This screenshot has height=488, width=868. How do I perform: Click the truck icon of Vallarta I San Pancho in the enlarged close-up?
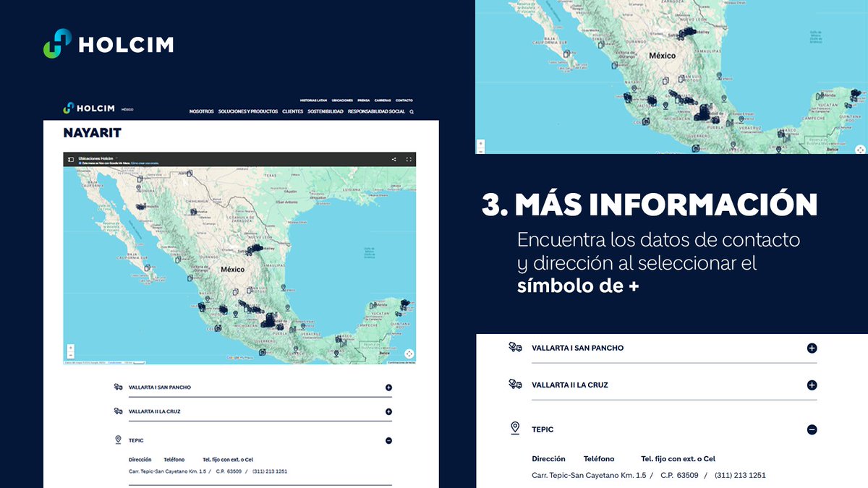tap(515, 347)
